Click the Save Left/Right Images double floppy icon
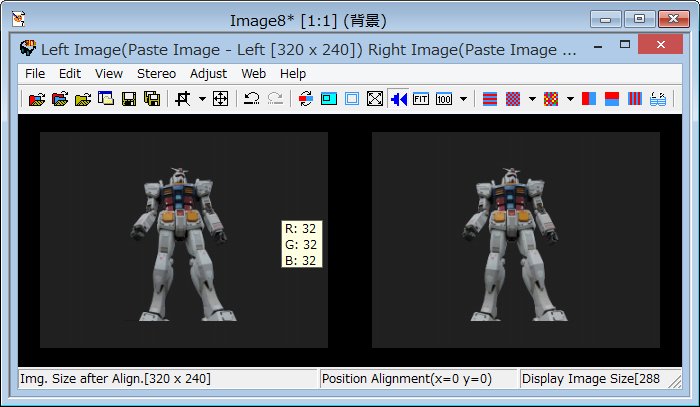The width and height of the screenshot is (700, 407). click(152, 99)
